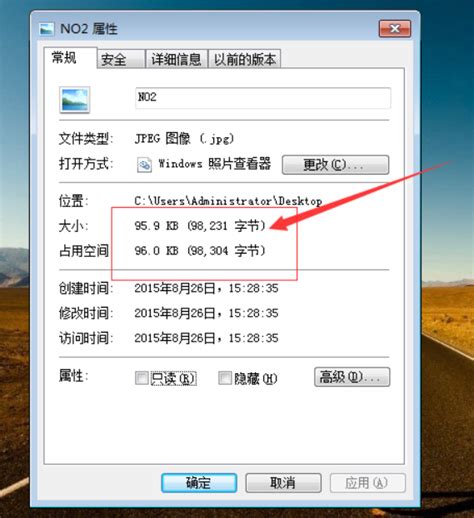This screenshot has height=518, width=474.
Task: Enable the 隐藏 (hidden) checkbox
Action: (225, 378)
